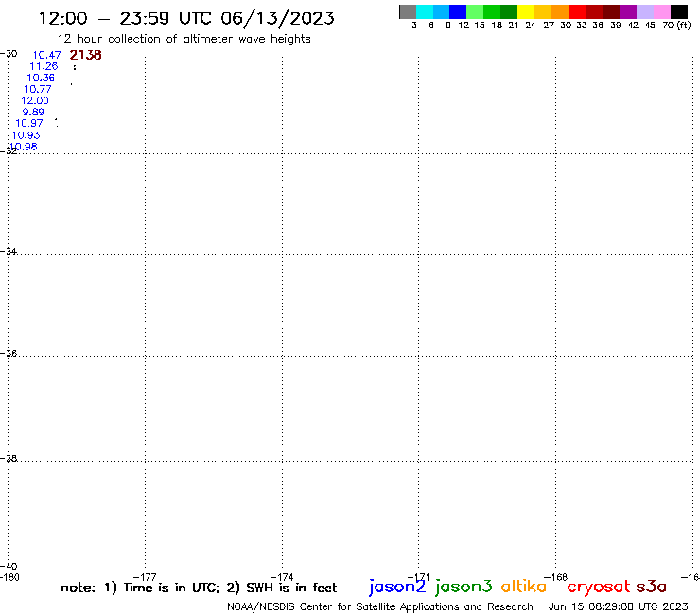Select the -40 latitude axis label

click(x=9, y=566)
